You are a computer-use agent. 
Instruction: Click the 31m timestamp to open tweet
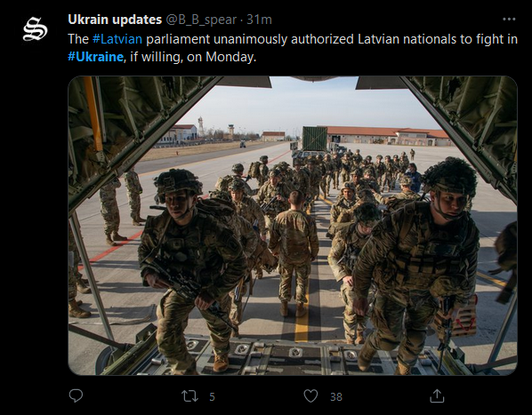[x=259, y=20]
